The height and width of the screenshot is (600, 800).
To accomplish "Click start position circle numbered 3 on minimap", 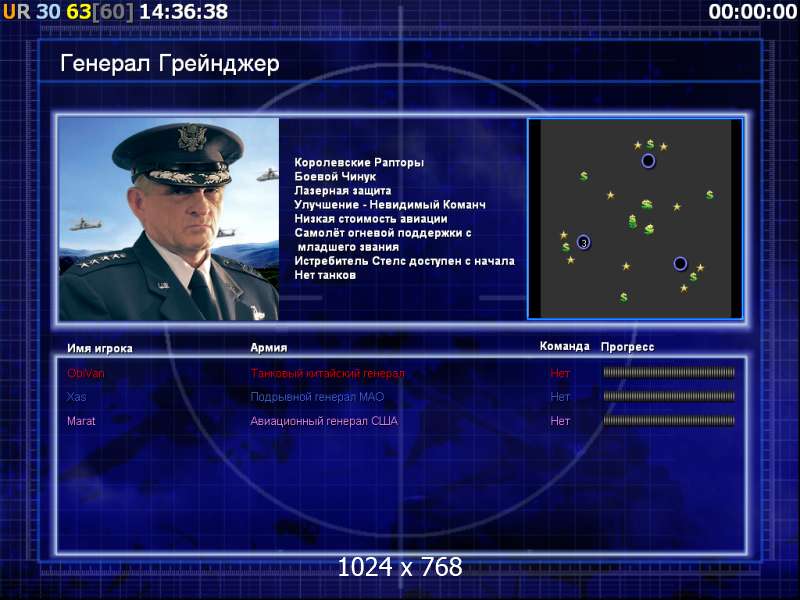I will (584, 242).
